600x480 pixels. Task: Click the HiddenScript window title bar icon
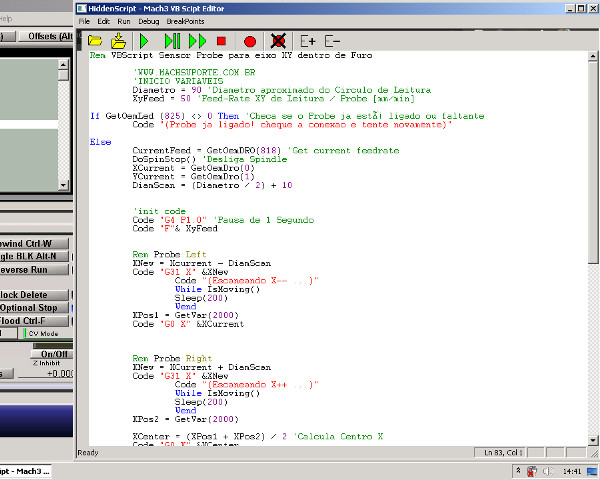(82, 8)
